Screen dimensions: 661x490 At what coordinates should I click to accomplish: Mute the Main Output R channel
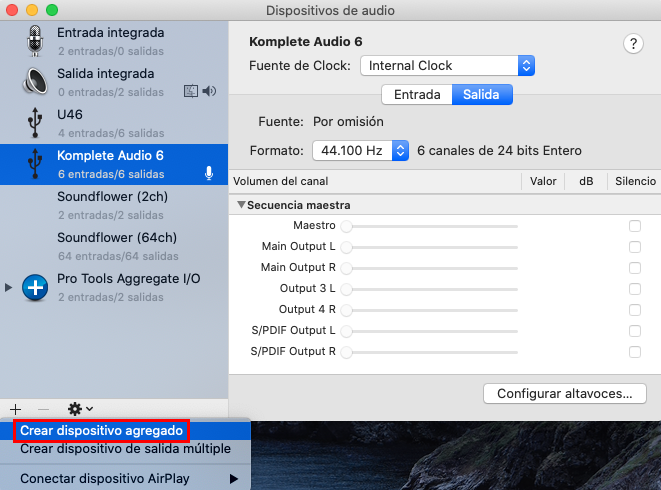click(635, 268)
